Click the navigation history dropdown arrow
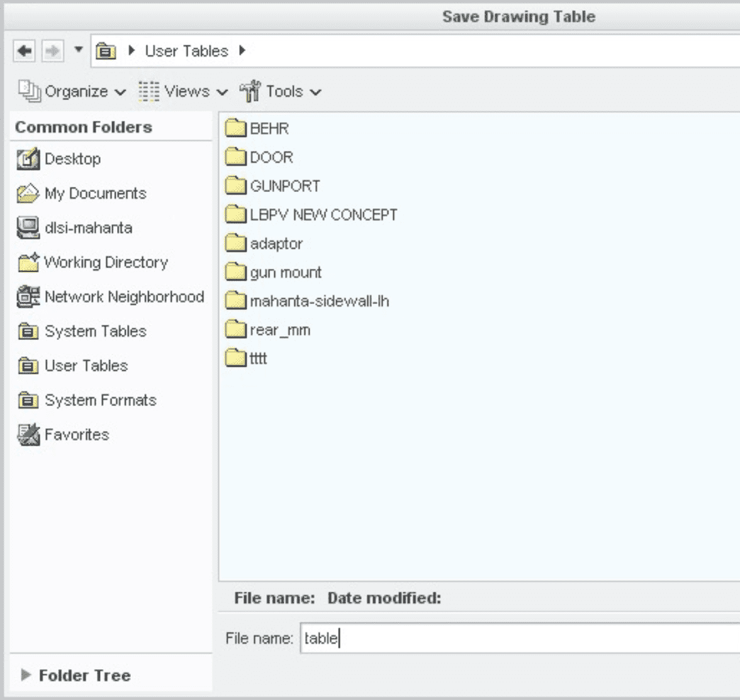Image resolution: width=740 pixels, height=700 pixels. (77, 51)
